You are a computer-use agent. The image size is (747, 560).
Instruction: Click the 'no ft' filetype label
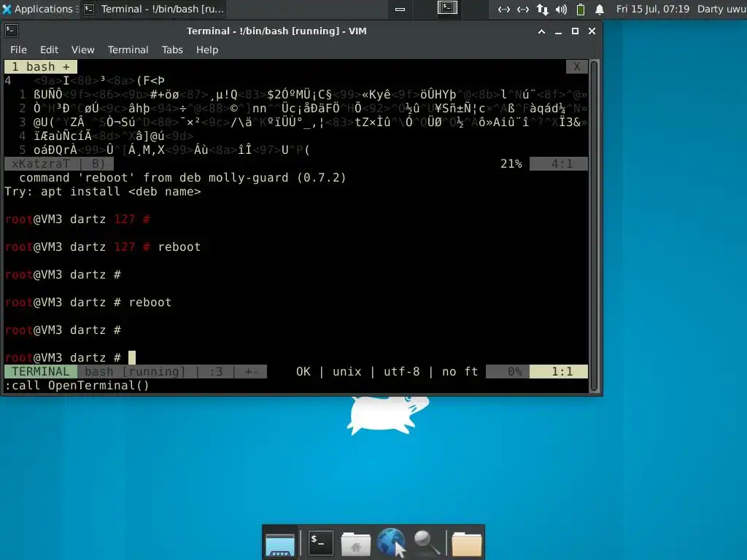tap(460, 371)
